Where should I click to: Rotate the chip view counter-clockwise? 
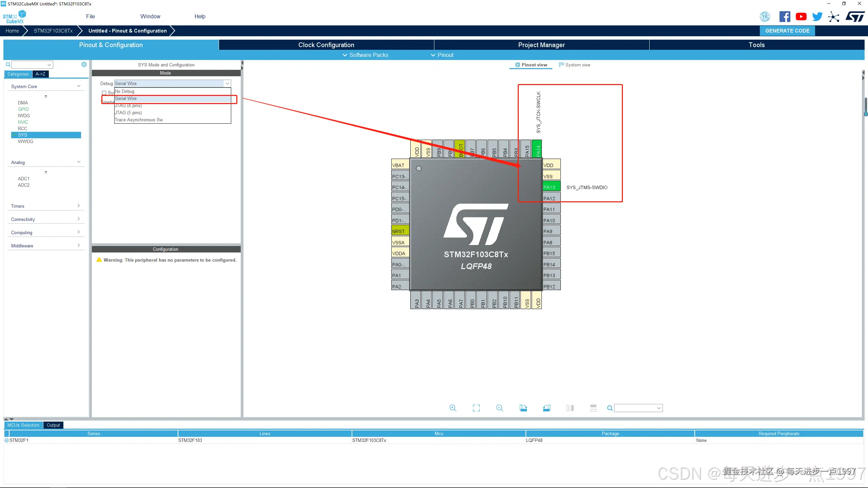click(x=547, y=408)
